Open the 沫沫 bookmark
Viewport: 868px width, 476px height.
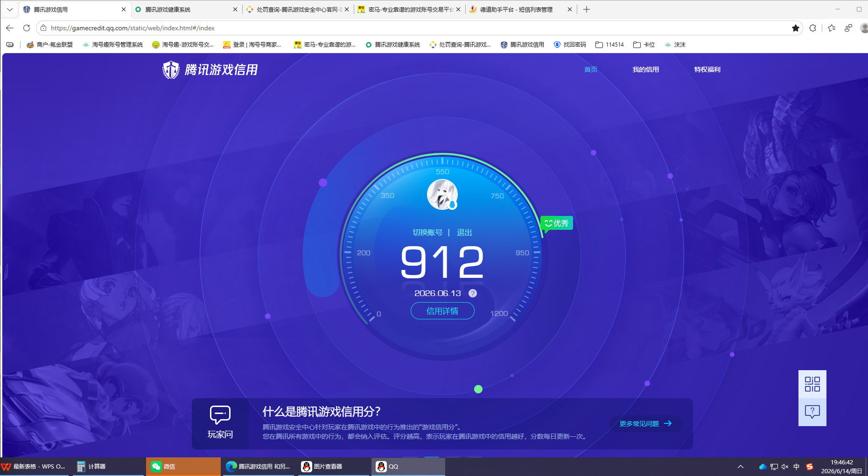tap(675, 45)
